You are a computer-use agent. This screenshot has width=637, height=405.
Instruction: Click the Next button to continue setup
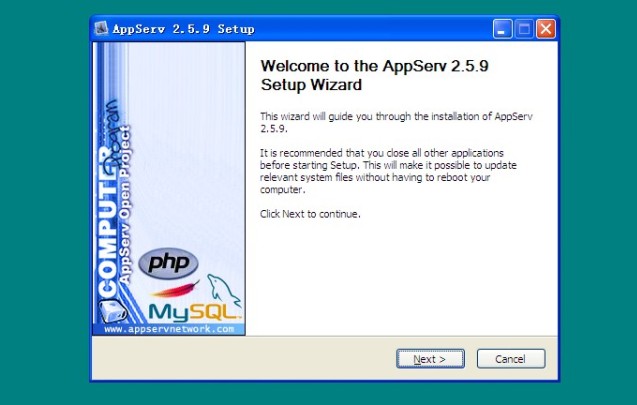(x=430, y=359)
